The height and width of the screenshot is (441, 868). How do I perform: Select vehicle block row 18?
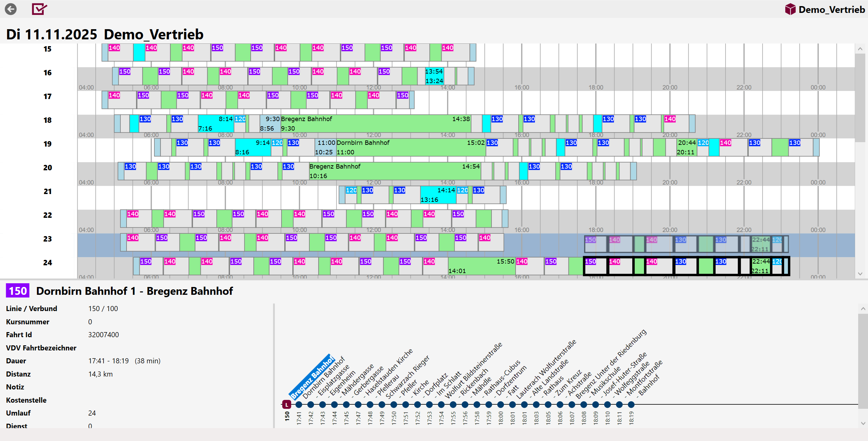(47, 120)
